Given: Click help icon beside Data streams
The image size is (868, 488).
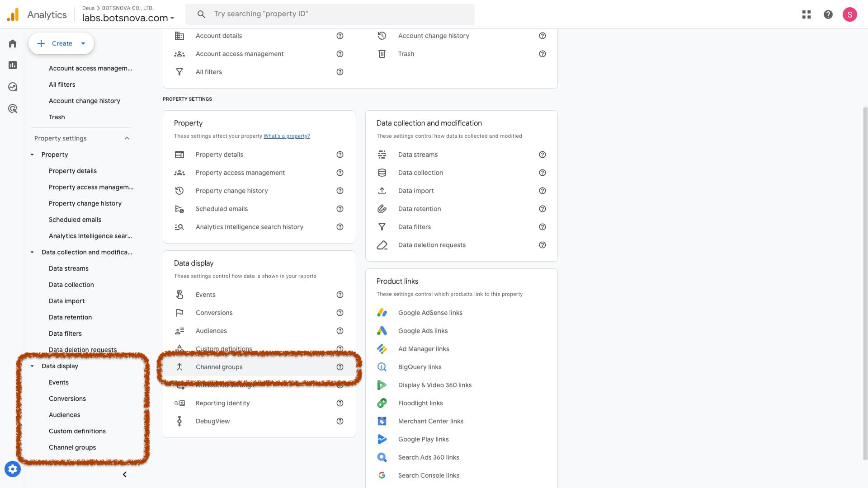Looking at the screenshot, I should [542, 155].
